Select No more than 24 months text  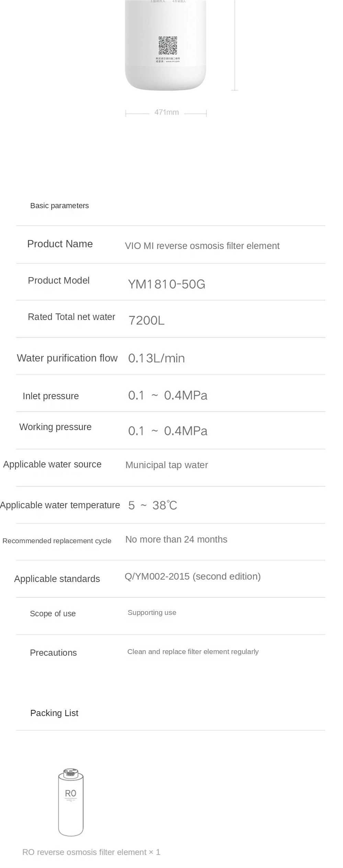pos(176,539)
